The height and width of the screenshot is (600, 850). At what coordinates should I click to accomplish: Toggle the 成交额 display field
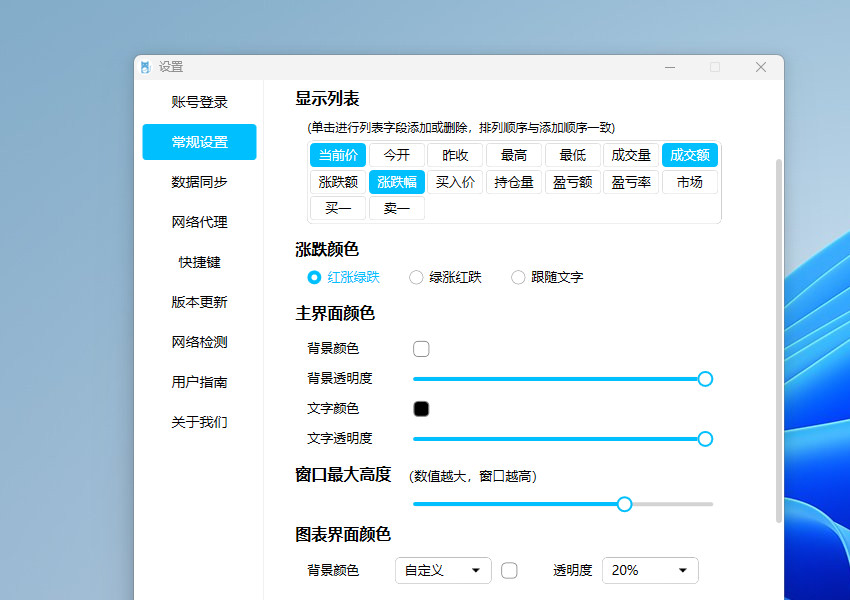[x=691, y=155]
